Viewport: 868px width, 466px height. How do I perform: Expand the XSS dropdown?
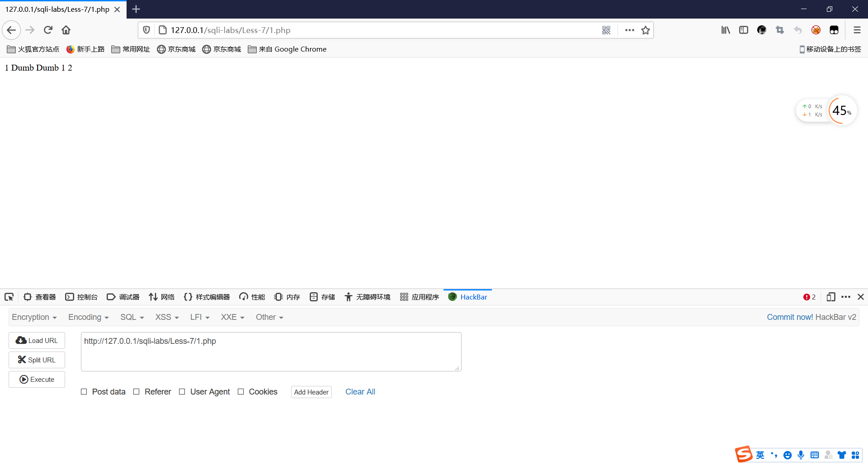(167, 317)
